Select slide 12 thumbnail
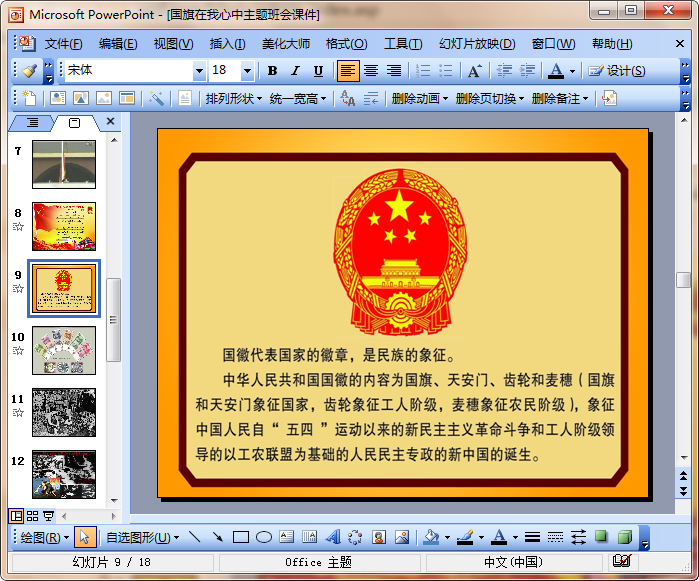Screen dimensions: 699x581 pyautogui.click(x=64, y=474)
